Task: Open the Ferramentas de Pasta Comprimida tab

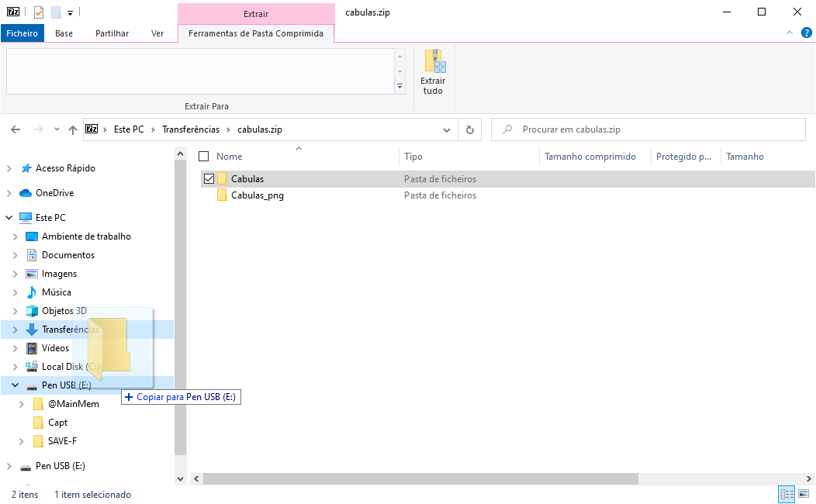Action: click(x=256, y=33)
